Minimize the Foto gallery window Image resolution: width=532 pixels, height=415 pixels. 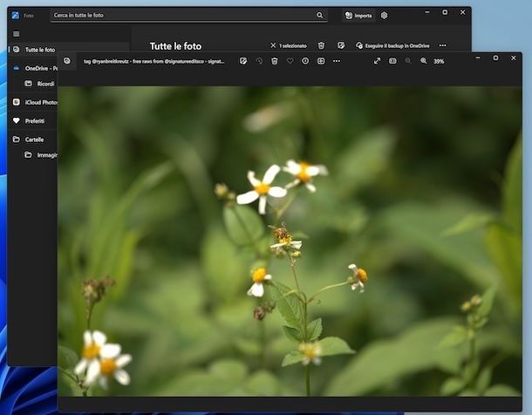(427, 12)
